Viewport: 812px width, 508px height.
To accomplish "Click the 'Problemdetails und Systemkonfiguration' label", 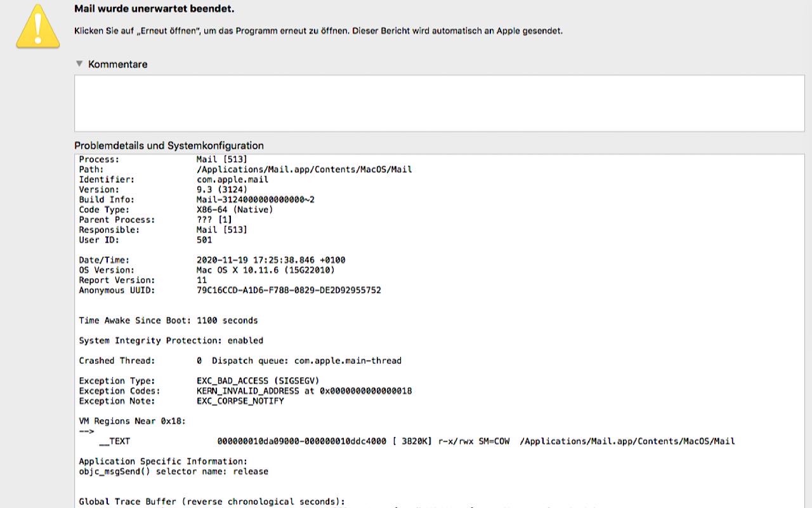I will click(x=169, y=145).
